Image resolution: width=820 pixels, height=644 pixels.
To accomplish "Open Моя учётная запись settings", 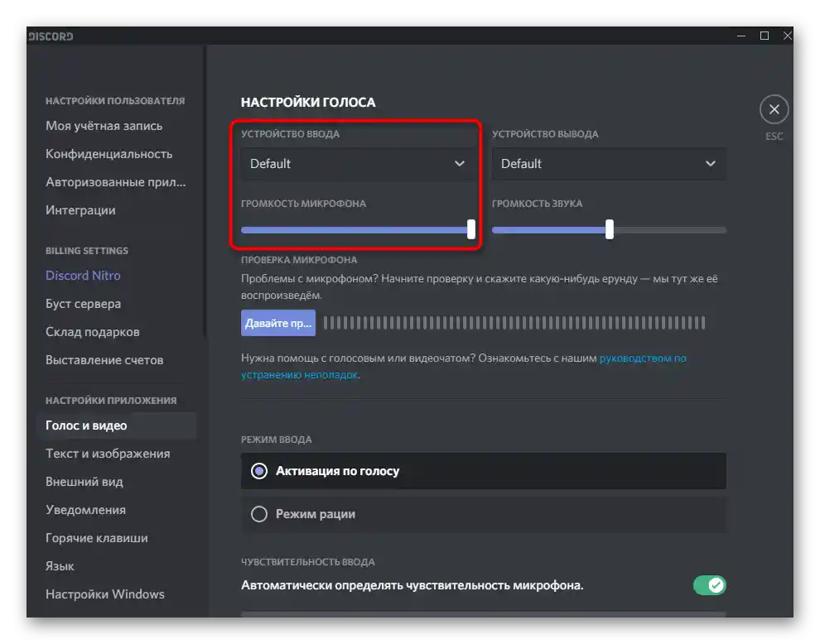I will [104, 126].
